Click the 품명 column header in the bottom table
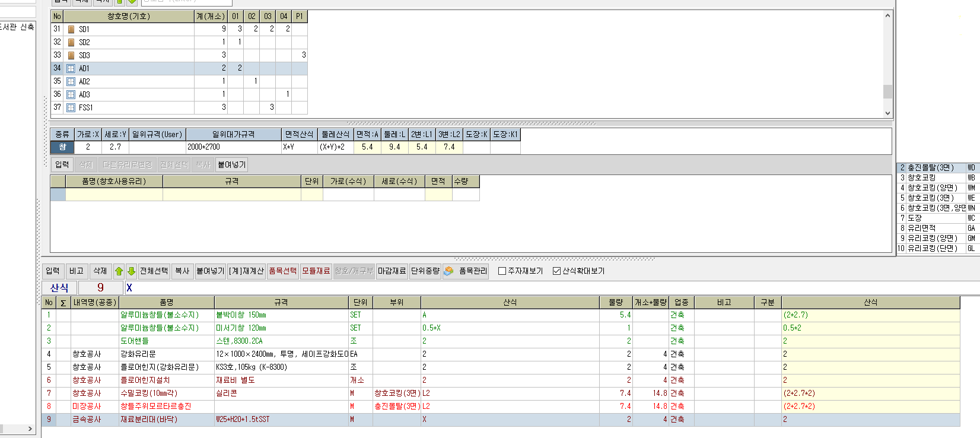The width and height of the screenshot is (980, 438). point(166,302)
